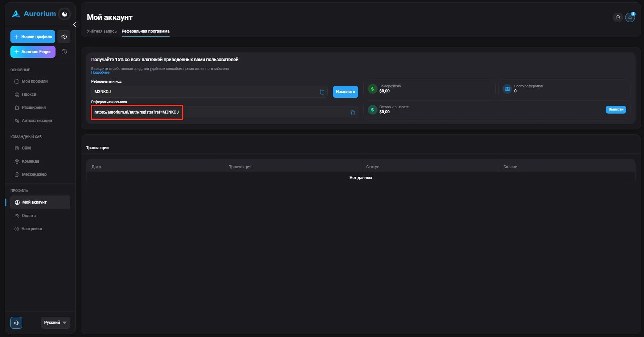Copy the referral code M3NKOJ with the copy icon
644x337 pixels.
322,92
